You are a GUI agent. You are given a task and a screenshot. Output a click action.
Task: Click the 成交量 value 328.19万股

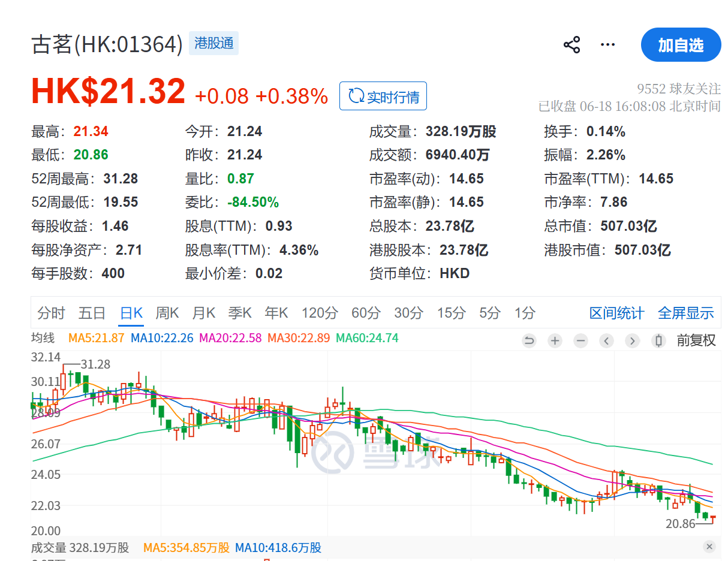pos(461,131)
